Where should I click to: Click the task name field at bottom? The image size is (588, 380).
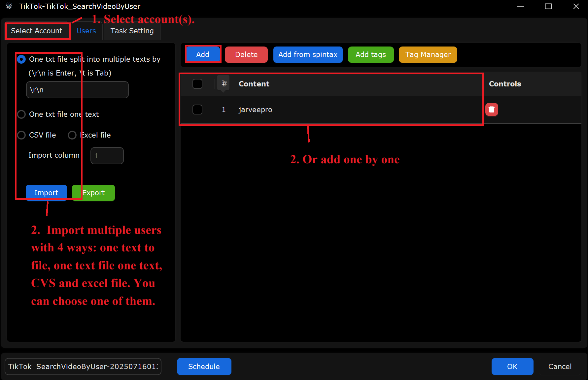pos(83,366)
